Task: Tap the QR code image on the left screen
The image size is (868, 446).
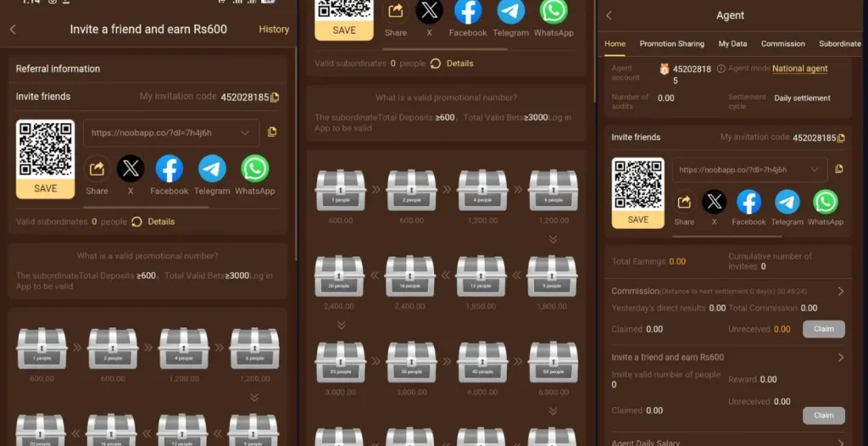Action: [46, 149]
